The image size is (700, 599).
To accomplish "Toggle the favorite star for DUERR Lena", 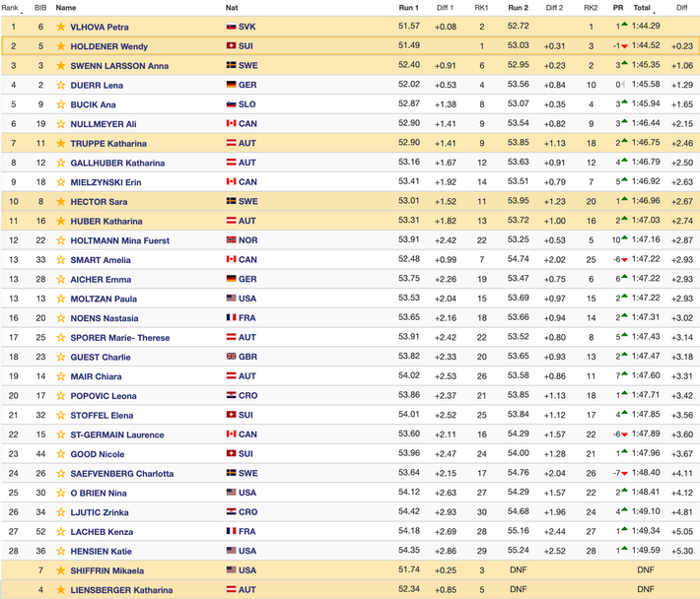I will (61, 85).
